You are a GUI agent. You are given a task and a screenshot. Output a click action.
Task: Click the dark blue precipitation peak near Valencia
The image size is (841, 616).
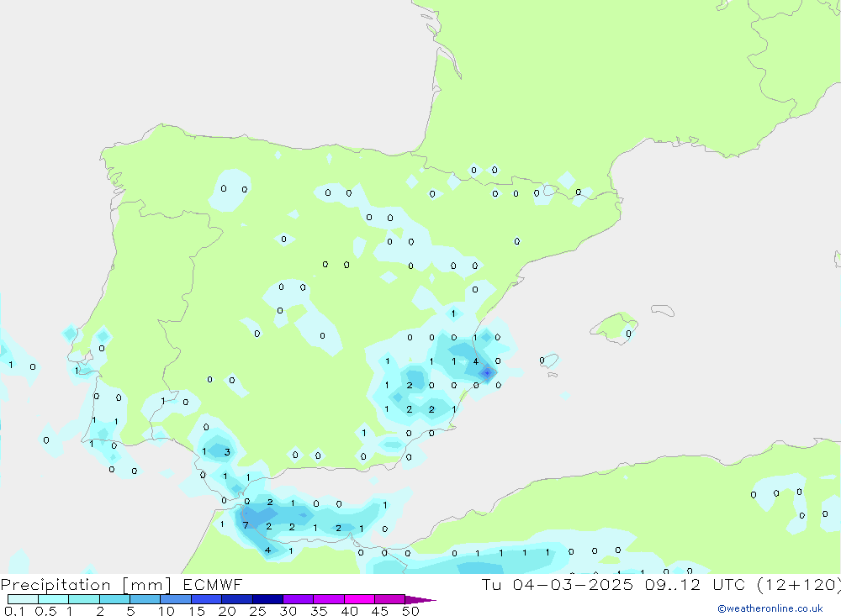point(487,372)
